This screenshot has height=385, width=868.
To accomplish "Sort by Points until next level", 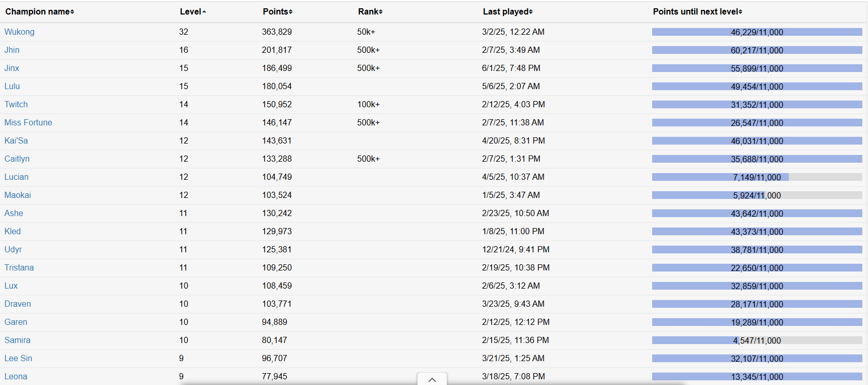I will [698, 11].
